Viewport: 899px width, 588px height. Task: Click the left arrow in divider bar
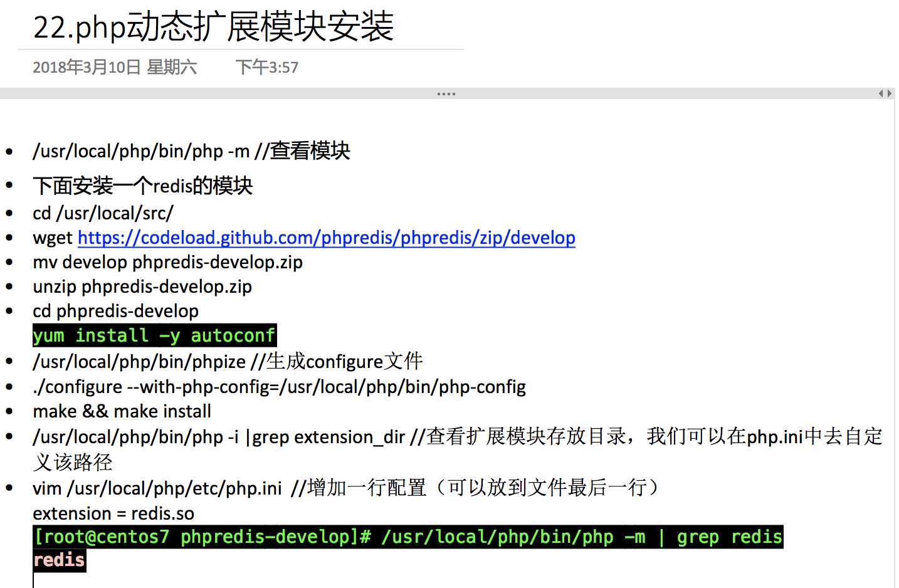tap(881, 93)
